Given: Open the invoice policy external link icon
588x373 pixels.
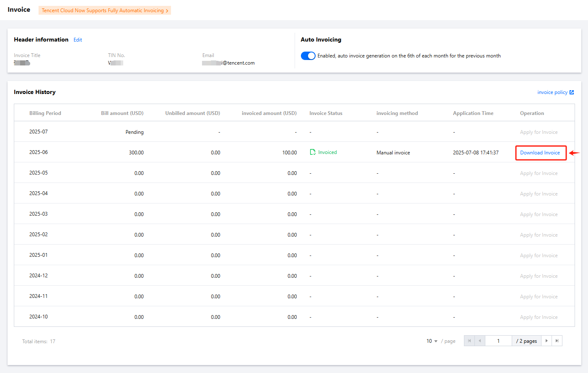Looking at the screenshot, I should pos(572,92).
